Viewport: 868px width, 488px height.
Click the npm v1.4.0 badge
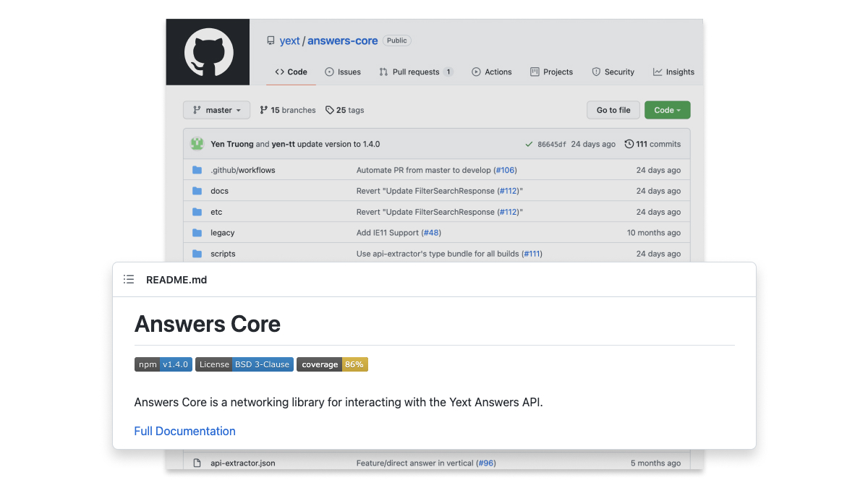[163, 364]
